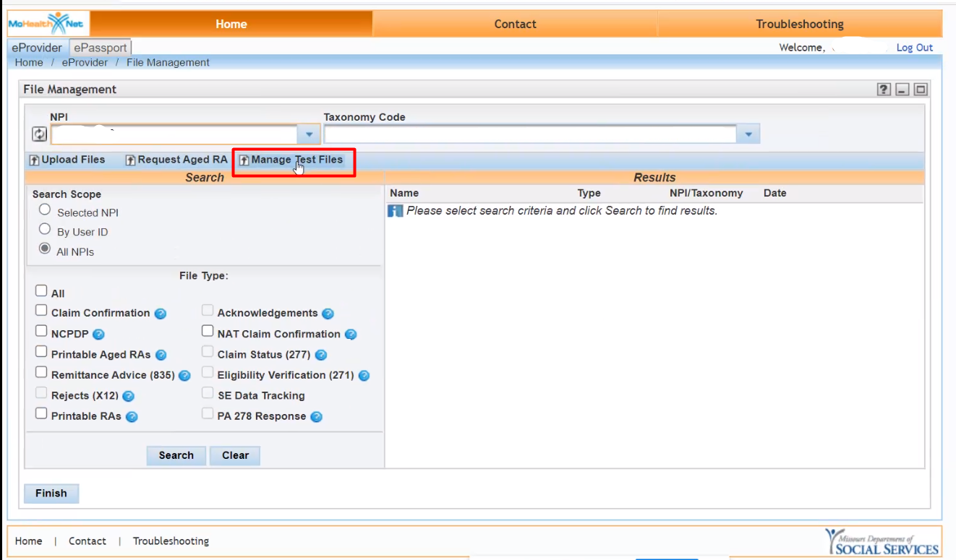The height and width of the screenshot is (560, 956).
Task: Click Manage Test Files arrow icon
Action: click(x=244, y=160)
